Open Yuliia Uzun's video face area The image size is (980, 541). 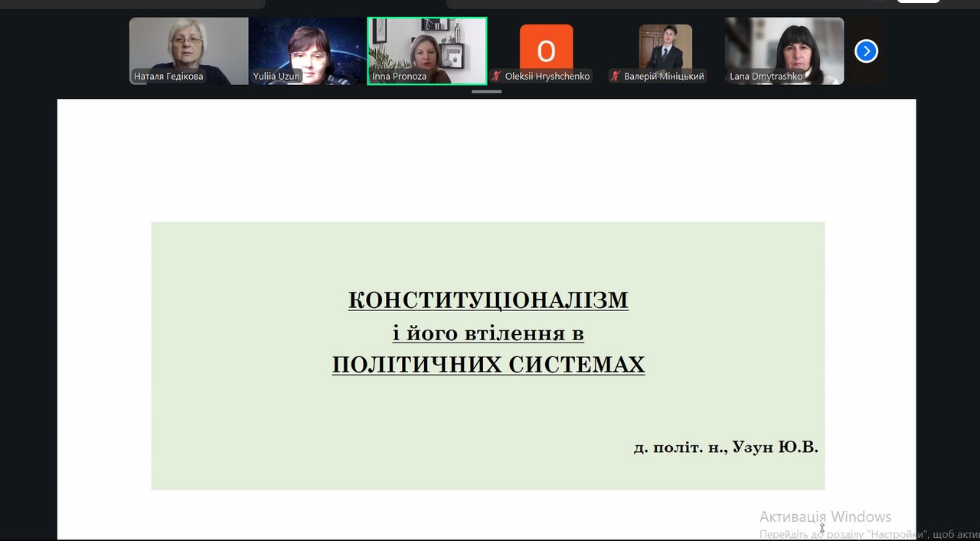pyautogui.click(x=308, y=48)
